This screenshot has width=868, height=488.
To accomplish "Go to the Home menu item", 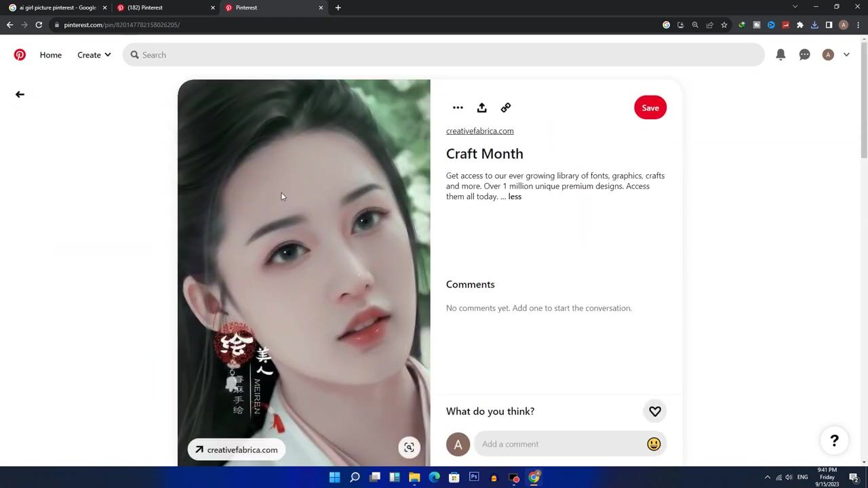I will pyautogui.click(x=50, y=55).
